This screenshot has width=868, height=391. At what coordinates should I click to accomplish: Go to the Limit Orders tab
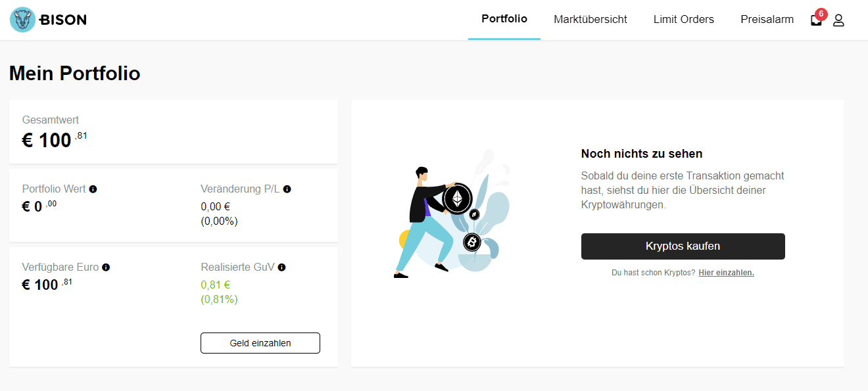(684, 20)
